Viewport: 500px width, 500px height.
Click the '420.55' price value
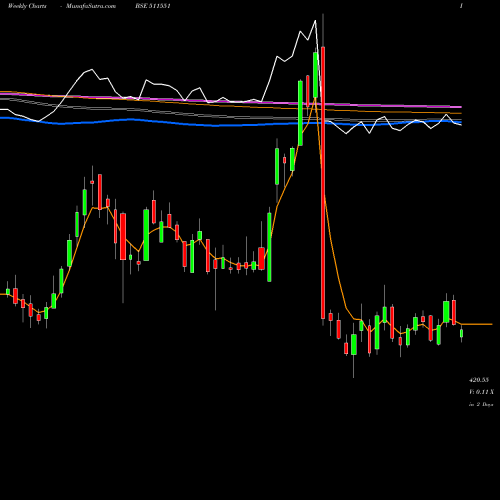click(x=479, y=380)
